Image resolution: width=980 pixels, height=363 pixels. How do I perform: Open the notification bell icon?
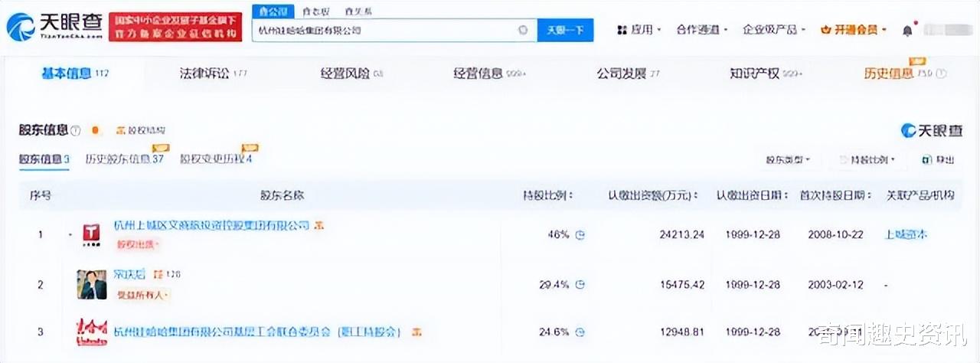pos(908,30)
